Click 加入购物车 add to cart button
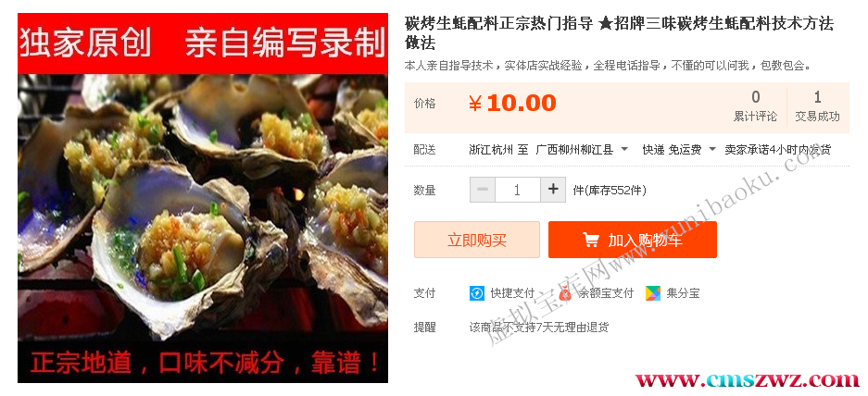This screenshot has width=868, height=396. click(632, 240)
